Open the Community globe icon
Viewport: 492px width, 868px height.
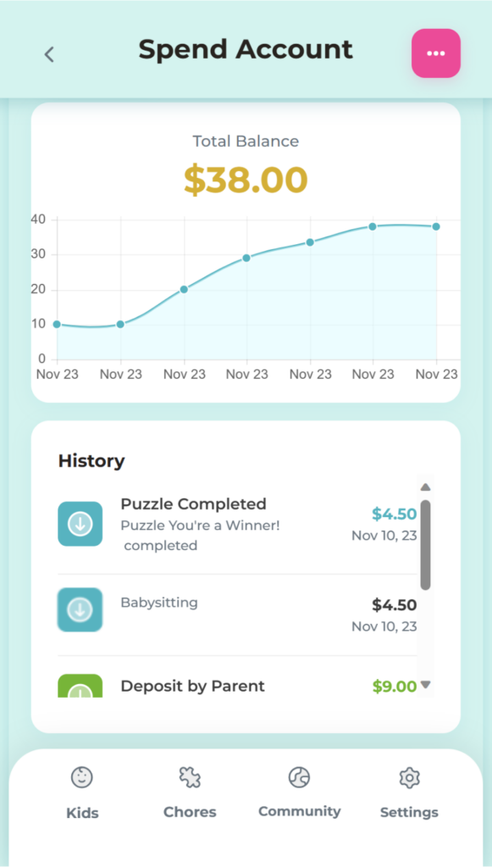point(298,776)
